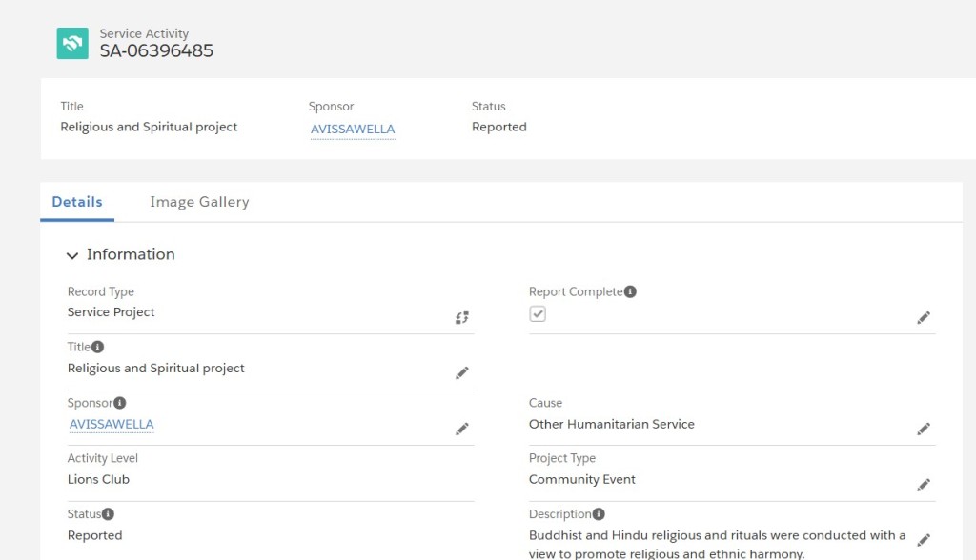The width and height of the screenshot is (976, 560).
Task: Edit the Project Type pencil icon
Action: pyautogui.click(x=924, y=485)
